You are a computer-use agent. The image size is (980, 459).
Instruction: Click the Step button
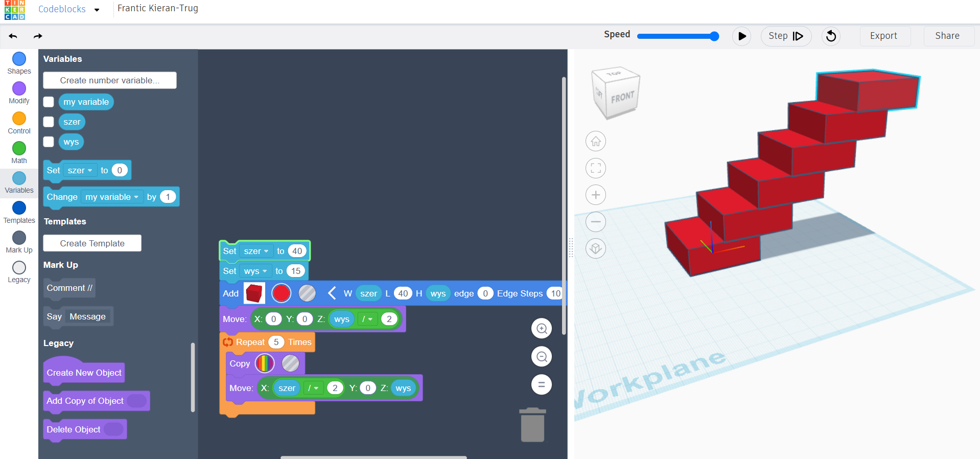point(786,36)
